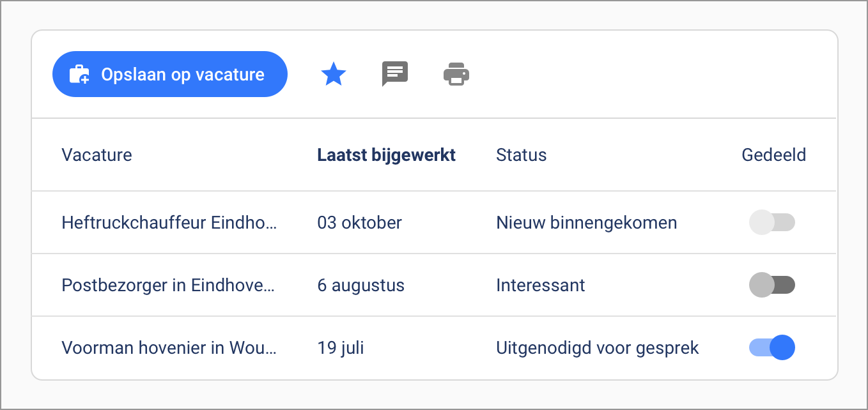Click Uitgenodigd voor gesprek status
This screenshot has height=410, width=868.
click(x=597, y=348)
